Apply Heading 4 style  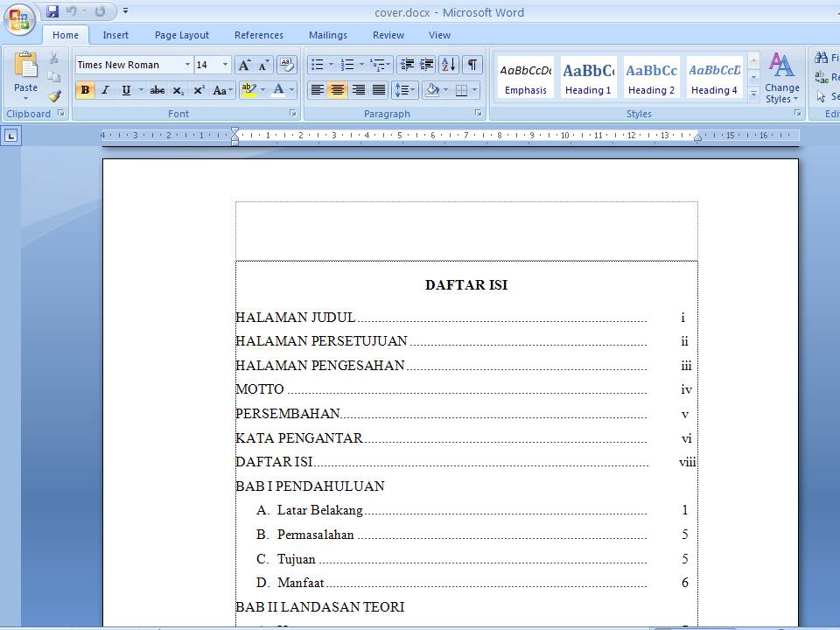(714, 77)
